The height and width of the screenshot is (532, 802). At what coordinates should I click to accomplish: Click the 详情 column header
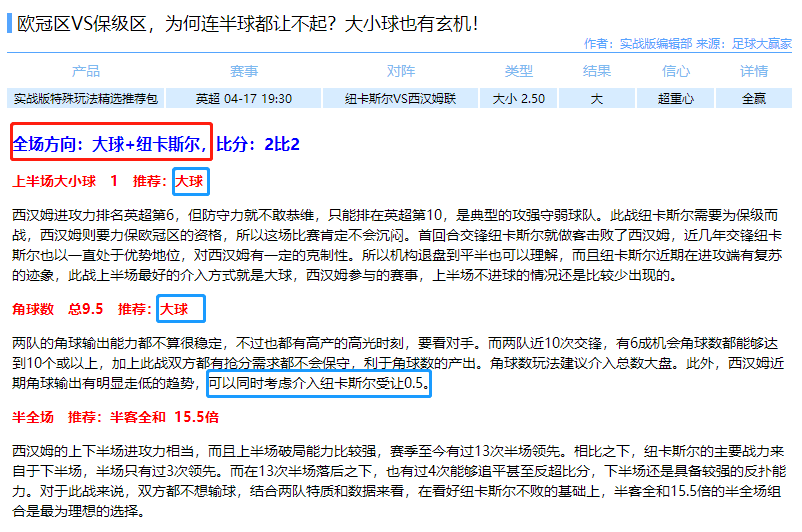pos(754,71)
